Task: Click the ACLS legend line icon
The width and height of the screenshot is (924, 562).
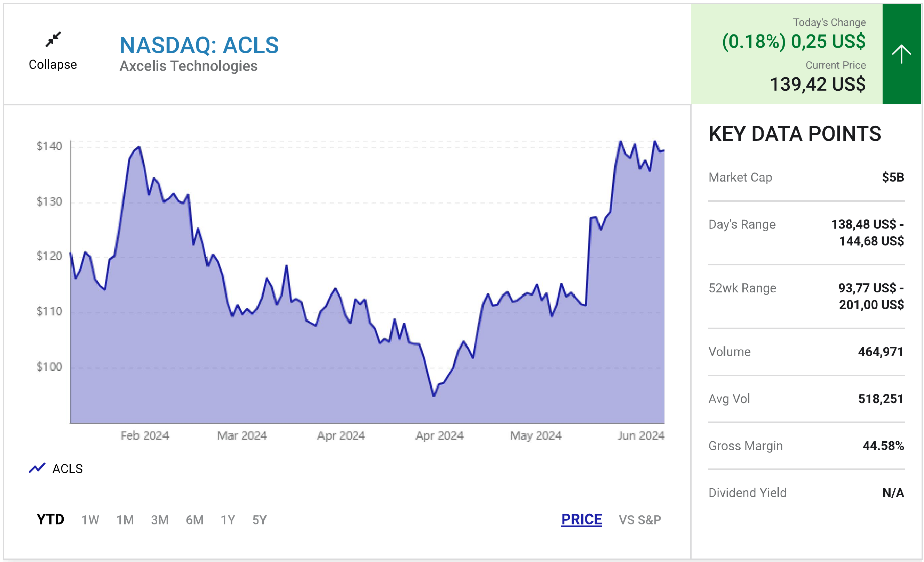Action: click(37, 468)
